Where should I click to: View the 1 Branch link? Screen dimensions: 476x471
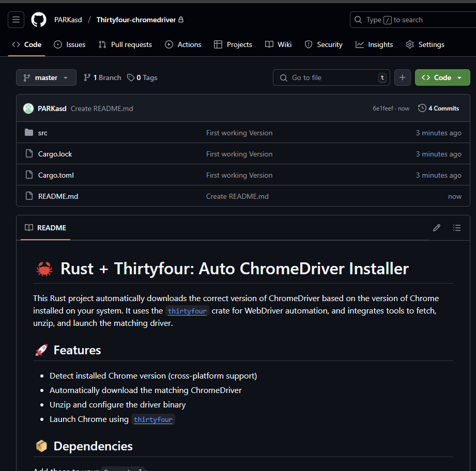(x=102, y=77)
